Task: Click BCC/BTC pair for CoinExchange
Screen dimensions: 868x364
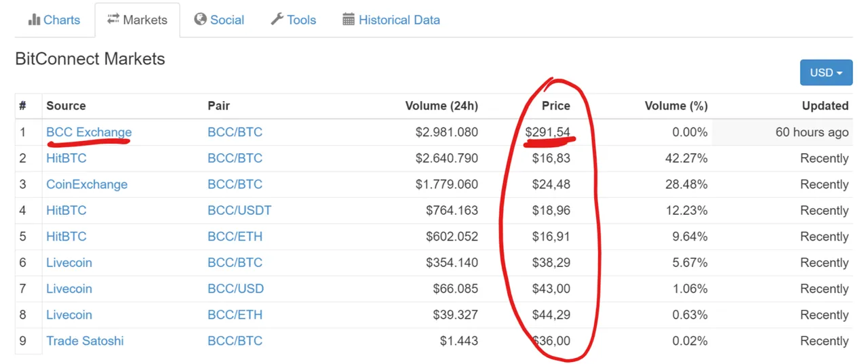Action: click(235, 184)
